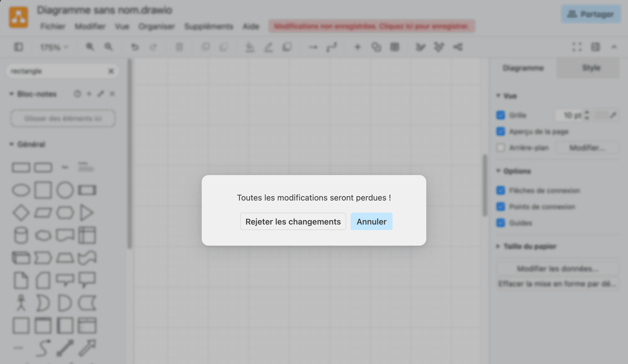Expand the Taille du papier section
Screen dimensions: 628x364
pos(498,246)
